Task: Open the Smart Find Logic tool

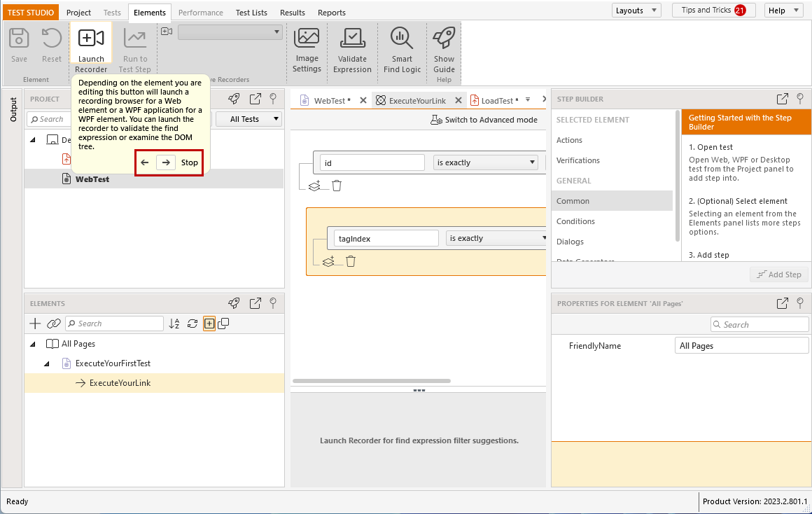Action: point(402,50)
